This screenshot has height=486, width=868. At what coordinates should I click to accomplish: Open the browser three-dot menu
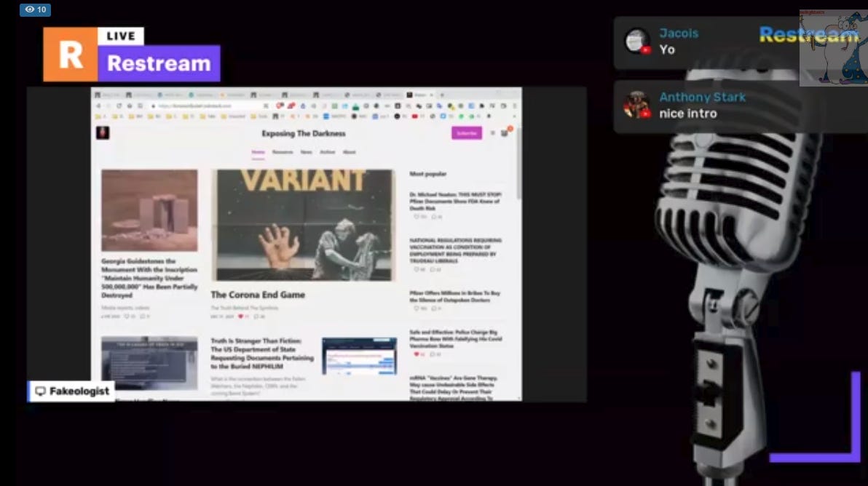click(514, 105)
